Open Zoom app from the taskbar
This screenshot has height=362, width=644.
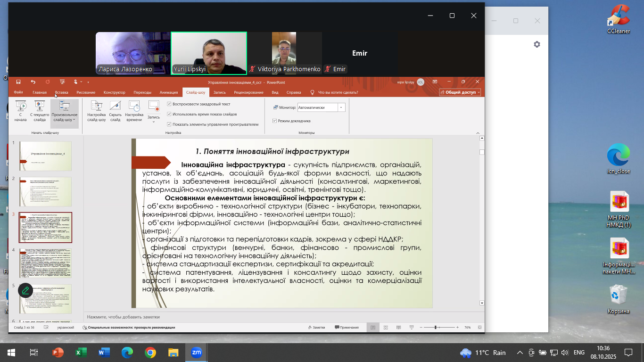coord(196,352)
